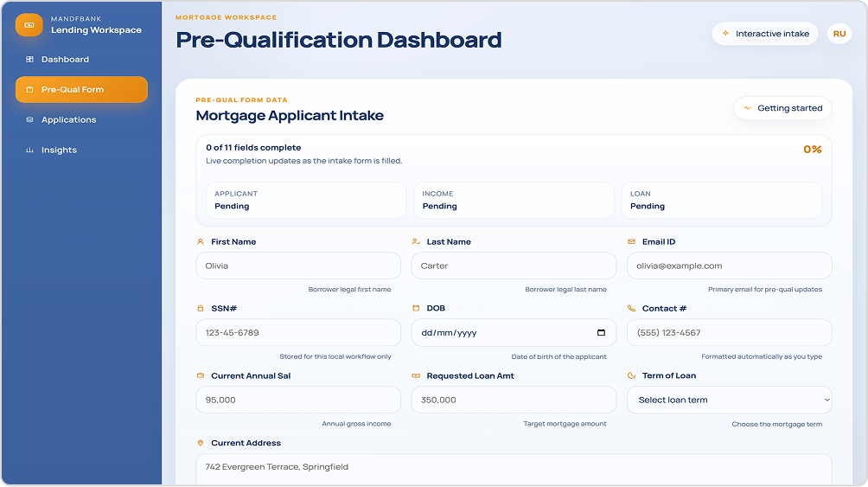Click the Requested Loan Amt input

(x=514, y=400)
